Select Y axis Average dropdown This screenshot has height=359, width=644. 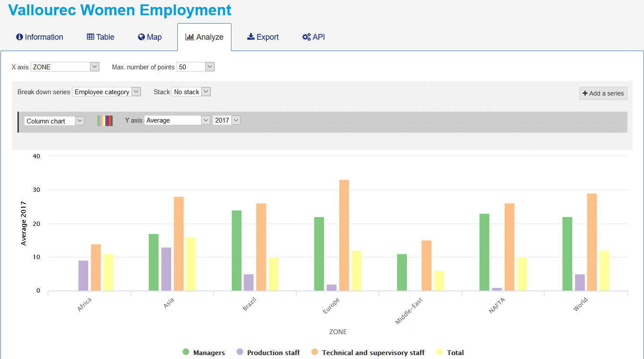point(177,120)
